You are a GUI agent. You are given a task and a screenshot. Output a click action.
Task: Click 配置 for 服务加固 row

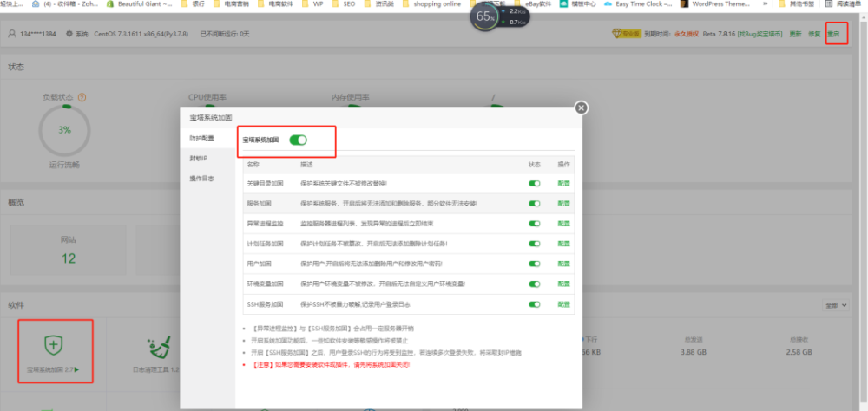pos(563,203)
